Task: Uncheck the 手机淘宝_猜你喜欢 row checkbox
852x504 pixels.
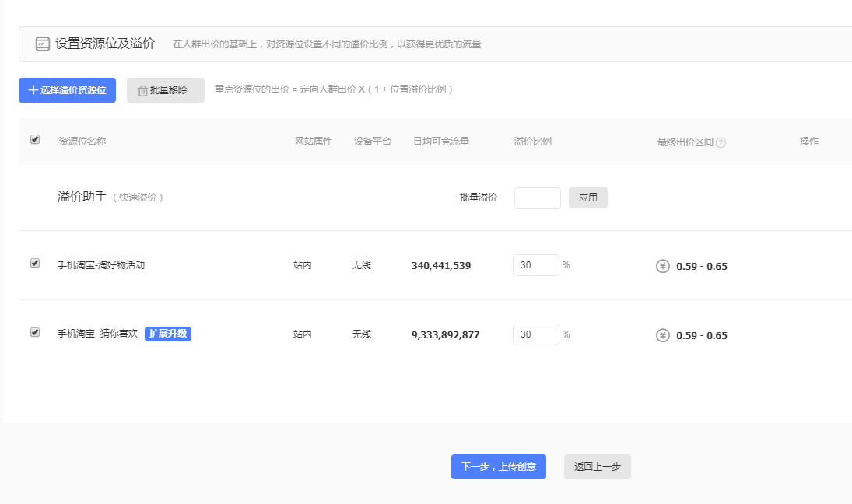Action: pos(35,333)
